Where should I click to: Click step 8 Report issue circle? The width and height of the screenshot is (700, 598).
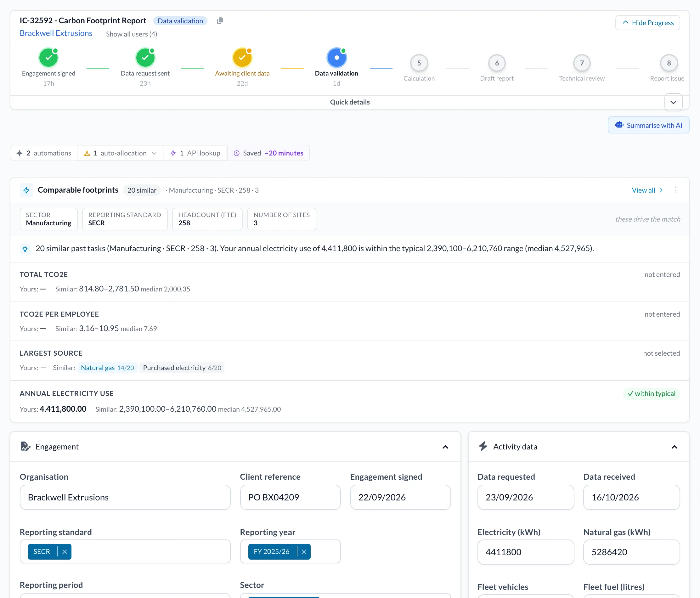pyautogui.click(x=669, y=63)
